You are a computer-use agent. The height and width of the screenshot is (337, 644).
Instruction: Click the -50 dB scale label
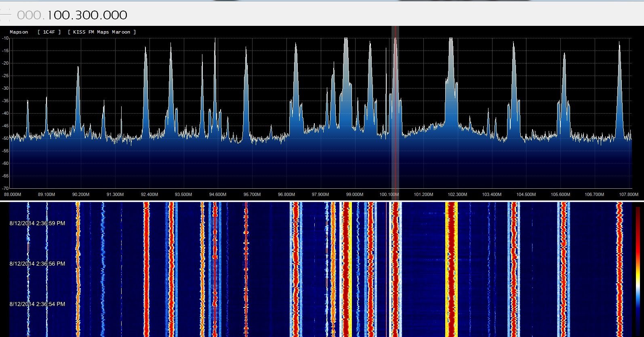click(5, 138)
